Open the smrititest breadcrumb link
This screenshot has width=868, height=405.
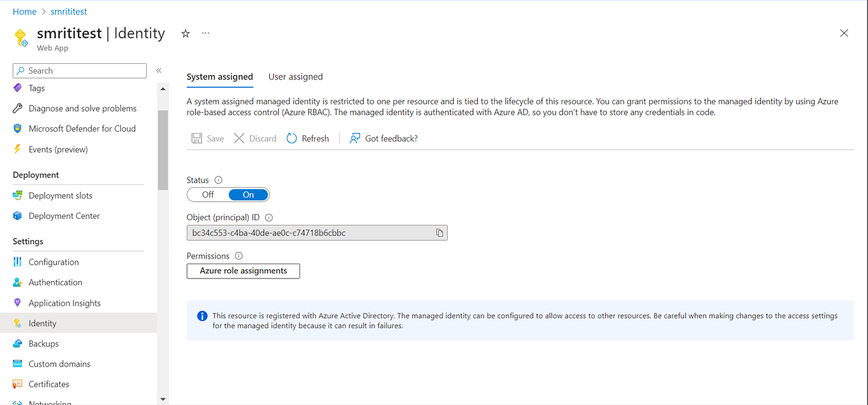tap(69, 12)
